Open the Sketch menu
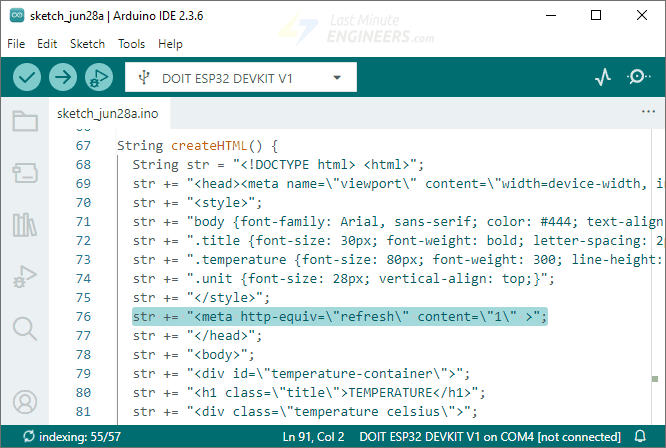Image resolution: width=666 pixels, height=448 pixels. pos(87,44)
